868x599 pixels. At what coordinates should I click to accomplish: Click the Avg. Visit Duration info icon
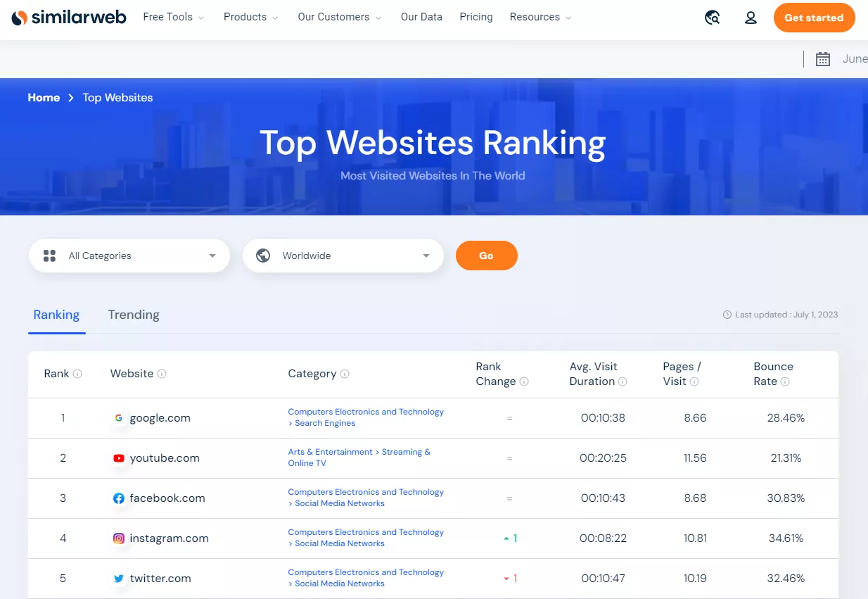623,382
